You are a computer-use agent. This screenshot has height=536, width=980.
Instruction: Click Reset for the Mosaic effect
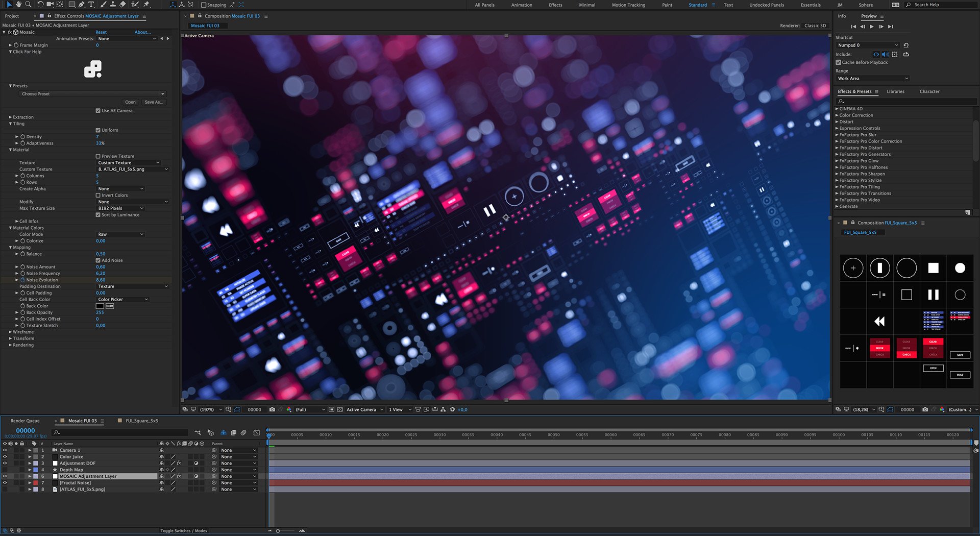[x=101, y=32]
